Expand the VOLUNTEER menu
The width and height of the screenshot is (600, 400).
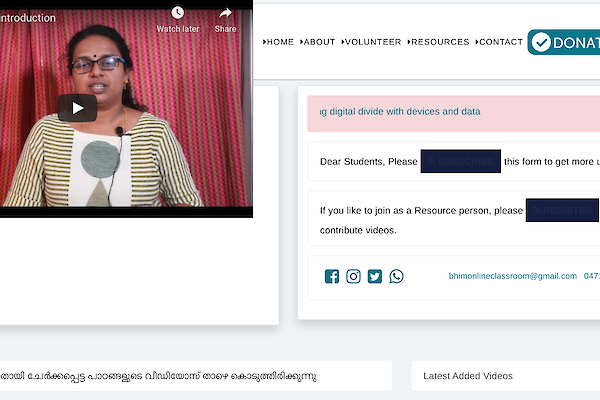point(371,42)
